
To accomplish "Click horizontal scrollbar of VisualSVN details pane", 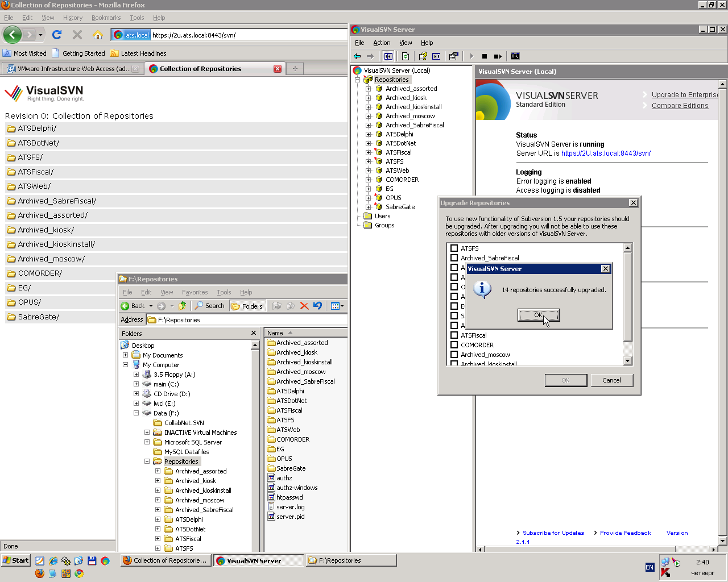I will (x=597, y=549).
